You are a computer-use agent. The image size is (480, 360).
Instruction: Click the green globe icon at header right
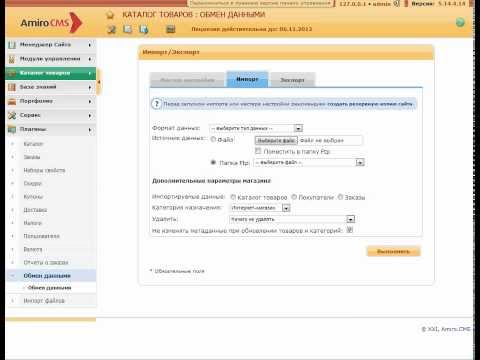(460, 23)
